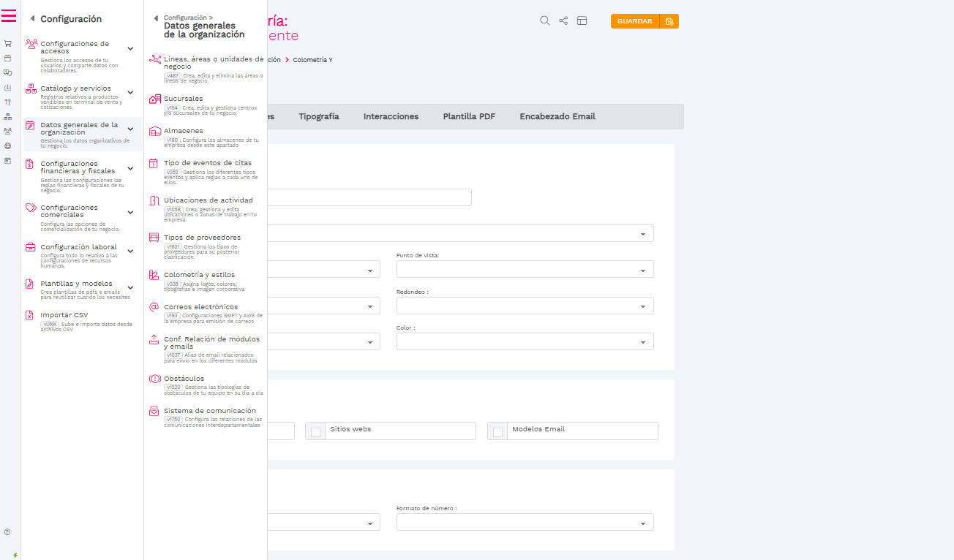Open Colometría y estilos menu entry
Screen dimensions: 954x560
[x=199, y=275]
